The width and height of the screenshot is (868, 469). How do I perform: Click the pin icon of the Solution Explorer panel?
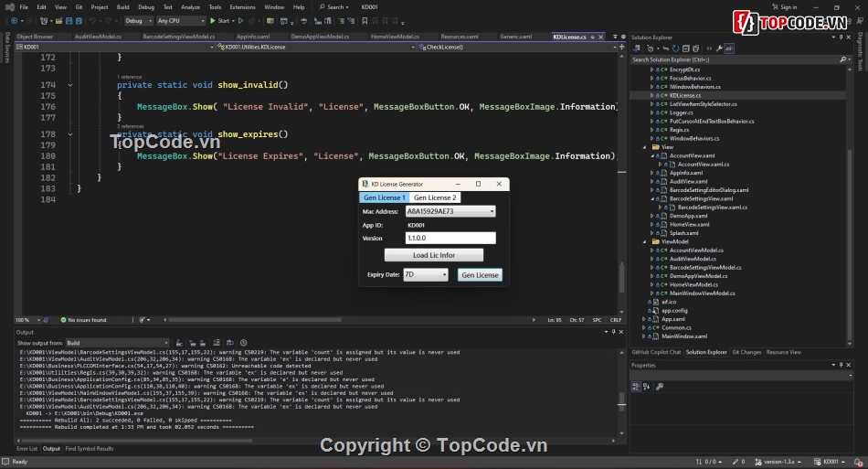point(841,37)
